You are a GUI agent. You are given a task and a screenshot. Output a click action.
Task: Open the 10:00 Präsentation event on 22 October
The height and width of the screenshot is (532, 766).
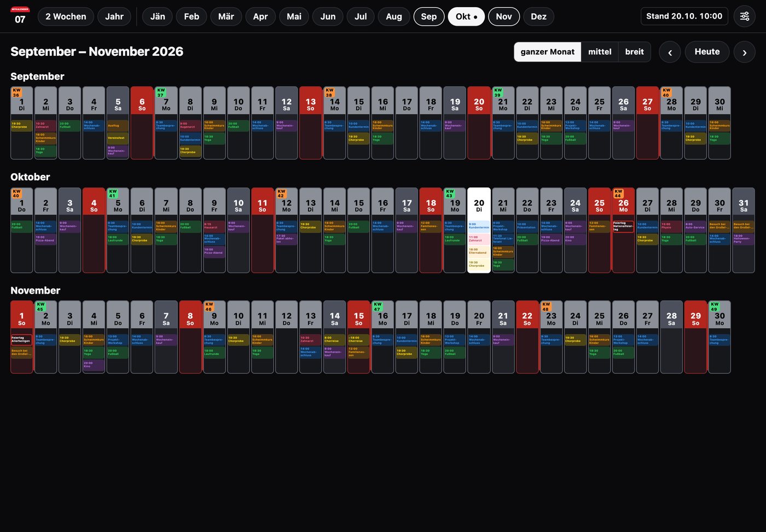tap(527, 226)
